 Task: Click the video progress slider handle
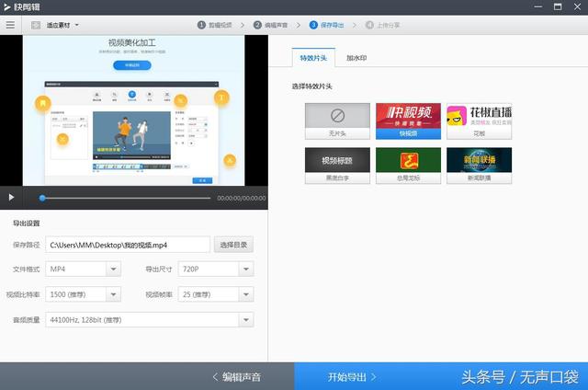pos(42,198)
